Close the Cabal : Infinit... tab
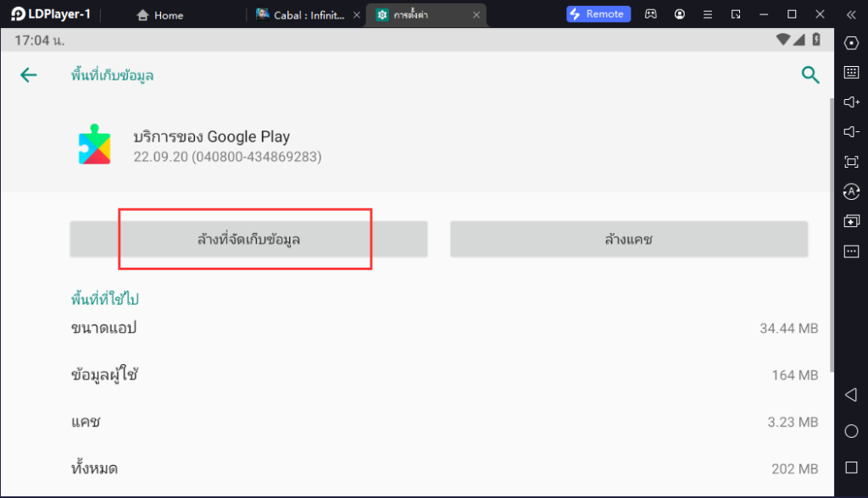This screenshot has width=868, height=498. pos(357,15)
